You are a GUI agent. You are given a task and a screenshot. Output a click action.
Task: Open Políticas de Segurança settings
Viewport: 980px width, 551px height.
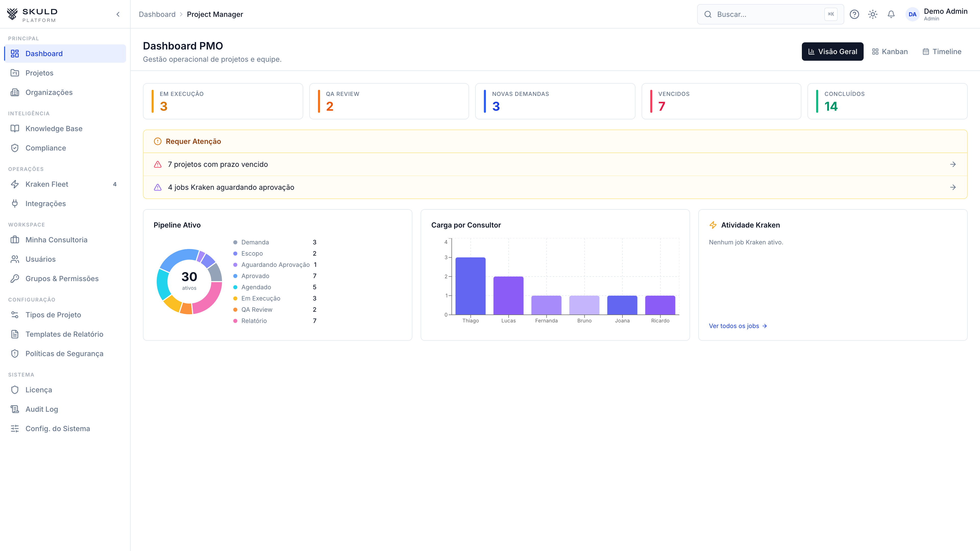pos(64,354)
